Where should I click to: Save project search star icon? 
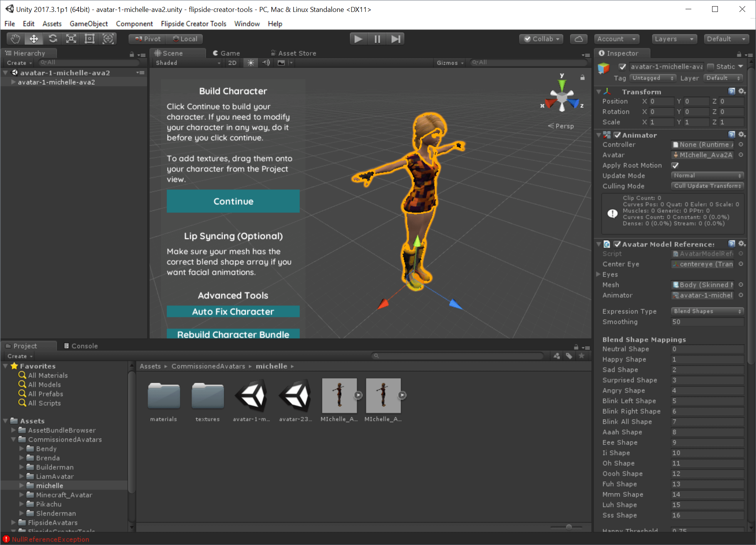click(582, 356)
